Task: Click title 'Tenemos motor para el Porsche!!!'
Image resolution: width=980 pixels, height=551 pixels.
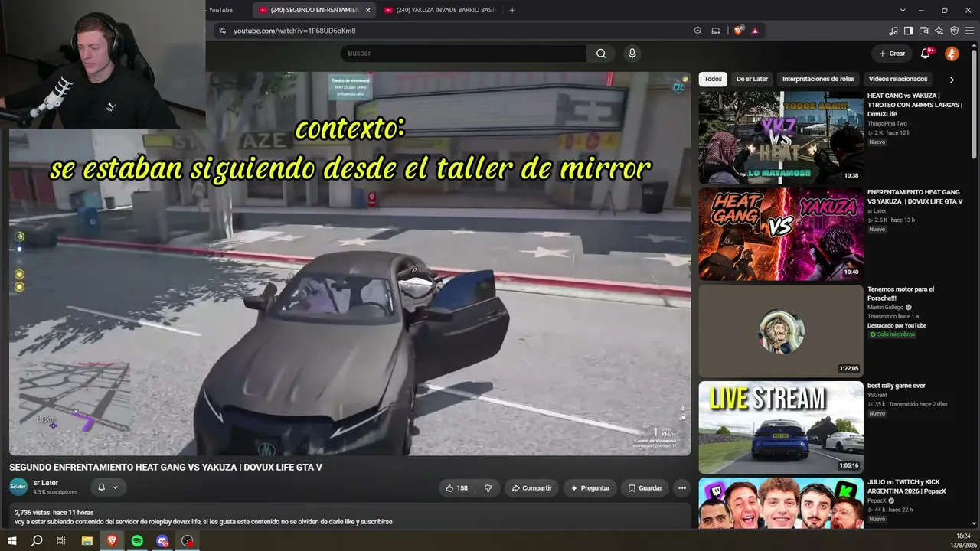Action: (901, 293)
